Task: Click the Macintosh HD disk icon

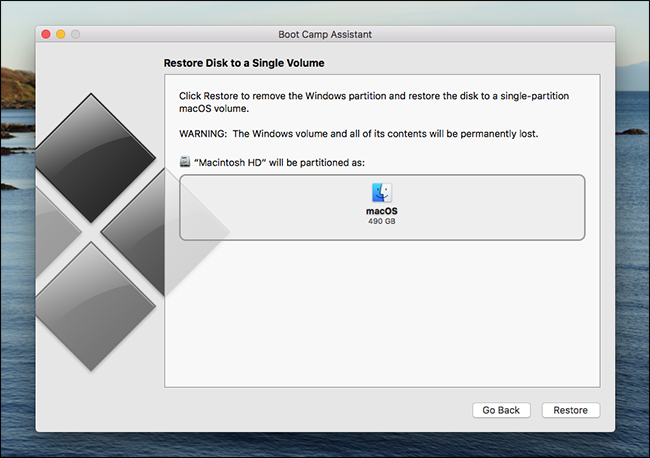Action: (185, 162)
